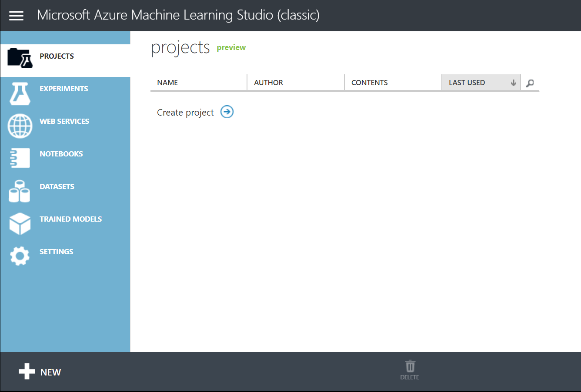581x392 pixels.
Task: Click the NEW button label
Action: (x=50, y=372)
